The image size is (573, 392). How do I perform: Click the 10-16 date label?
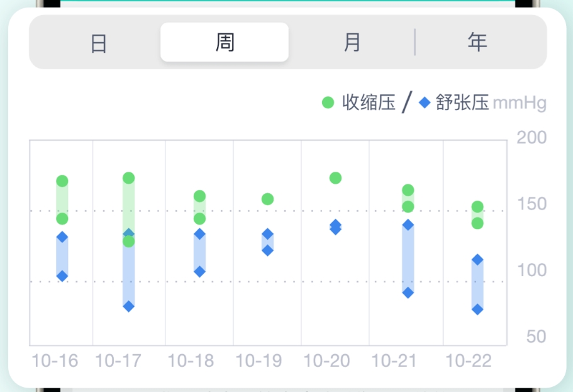pos(55,361)
